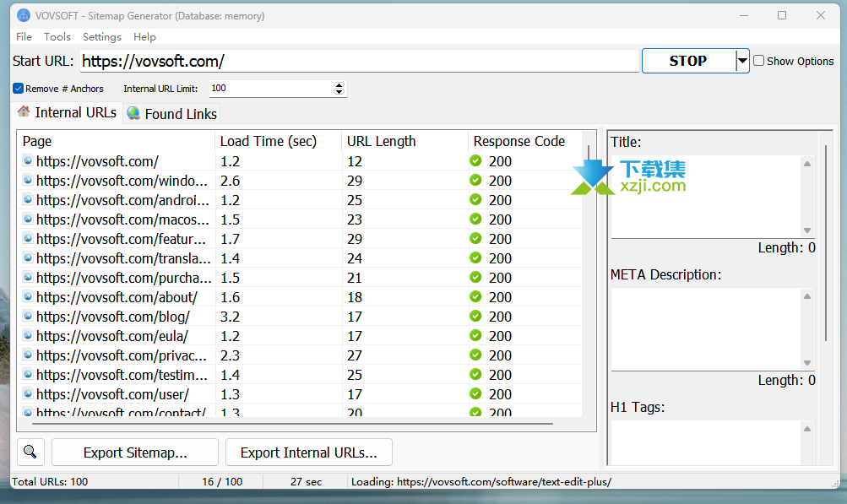
Task: Open the Settings menu
Action: tap(101, 37)
